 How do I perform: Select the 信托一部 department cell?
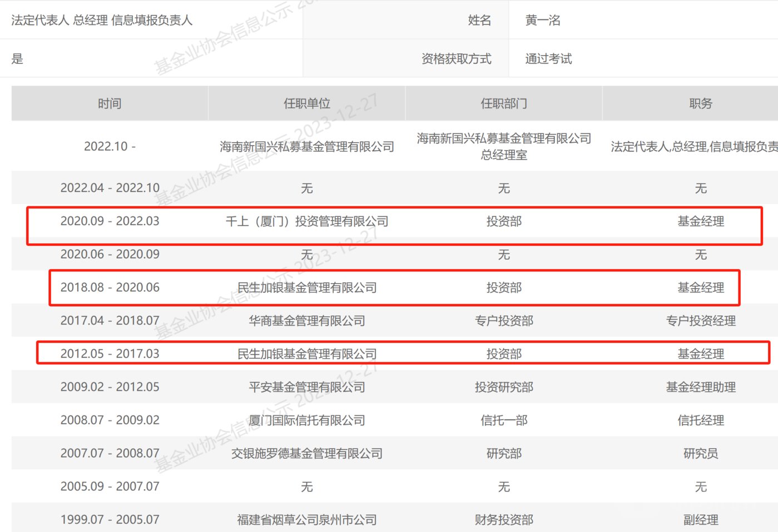click(x=504, y=420)
